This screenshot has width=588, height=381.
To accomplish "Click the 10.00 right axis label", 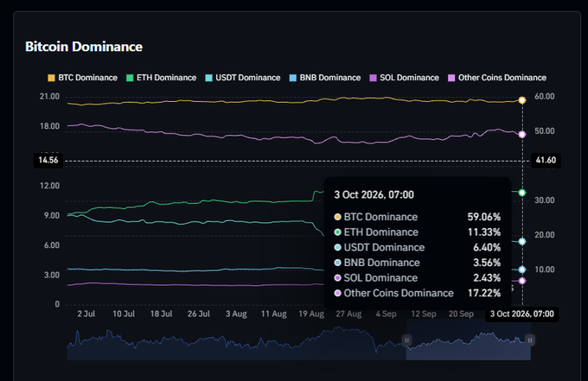I will [x=545, y=270].
